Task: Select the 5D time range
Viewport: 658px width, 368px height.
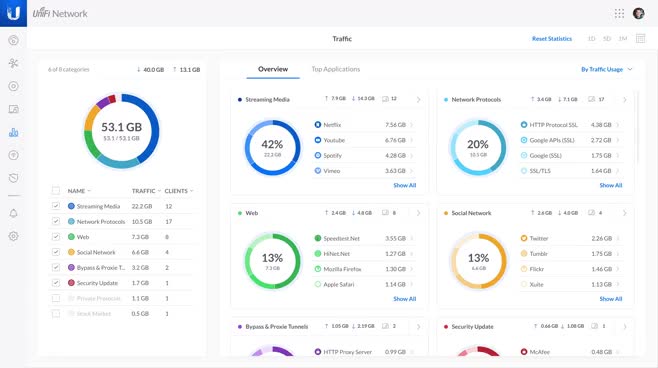Action: pos(607,39)
